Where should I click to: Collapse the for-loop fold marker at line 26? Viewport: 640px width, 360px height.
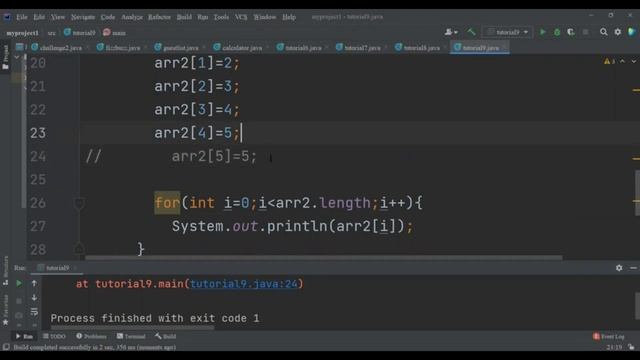[x=79, y=203]
